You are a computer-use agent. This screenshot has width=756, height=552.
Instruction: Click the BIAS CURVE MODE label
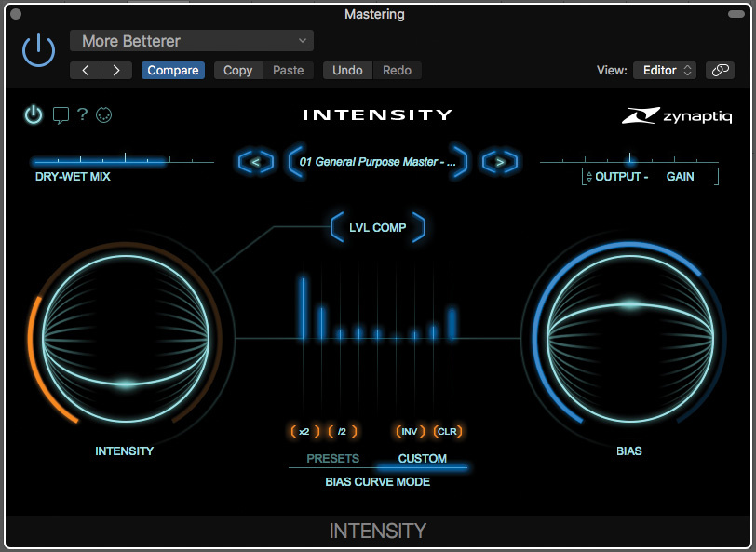(x=377, y=481)
